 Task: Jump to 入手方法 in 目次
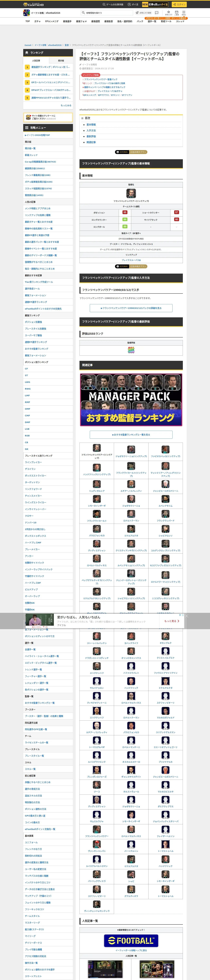pos(91,131)
